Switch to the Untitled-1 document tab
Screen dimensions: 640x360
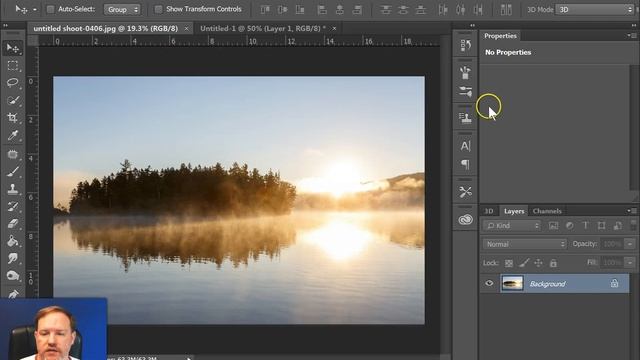pos(263,28)
